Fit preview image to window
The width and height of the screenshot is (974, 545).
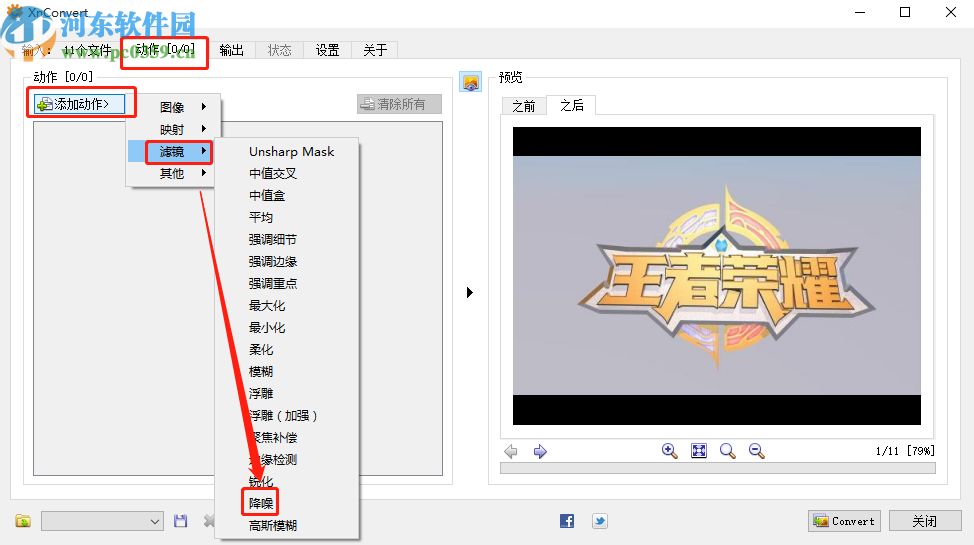pos(699,451)
